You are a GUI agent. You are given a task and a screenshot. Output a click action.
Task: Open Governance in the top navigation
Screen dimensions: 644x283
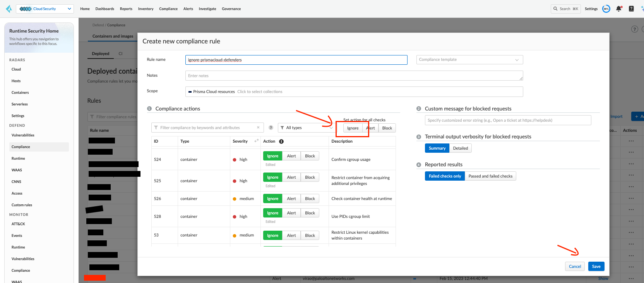pyautogui.click(x=231, y=9)
